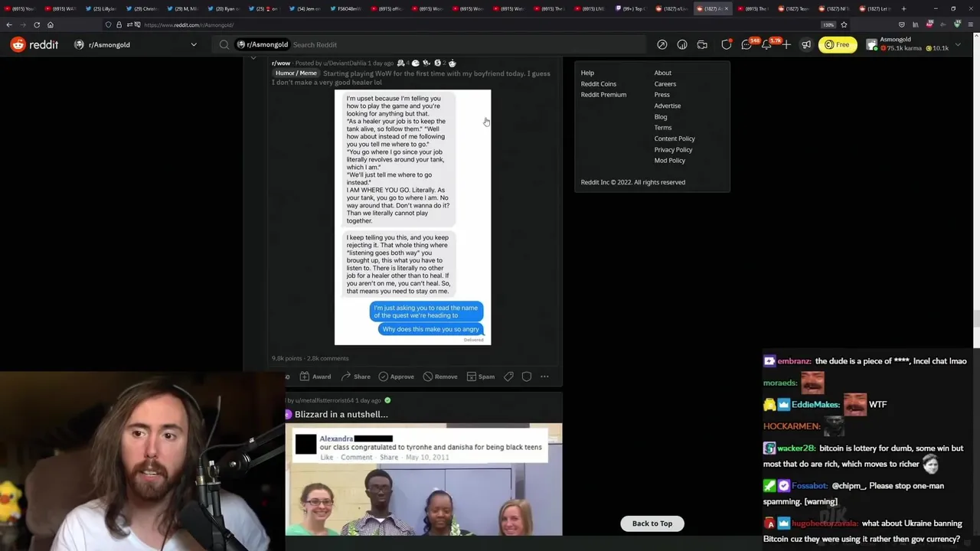Click the Reddit Coins footer link
Image resolution: width=980 pixels, height=551 pixels.
599,83
